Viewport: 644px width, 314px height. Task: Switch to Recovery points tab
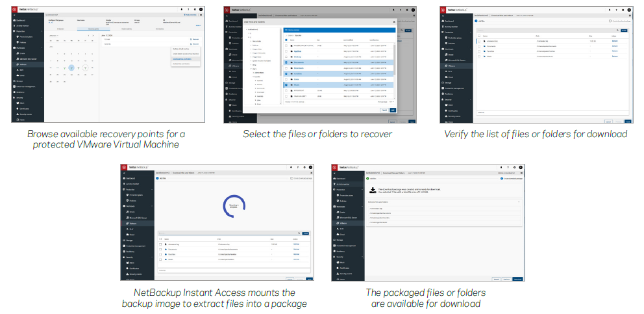click(93, 29)
